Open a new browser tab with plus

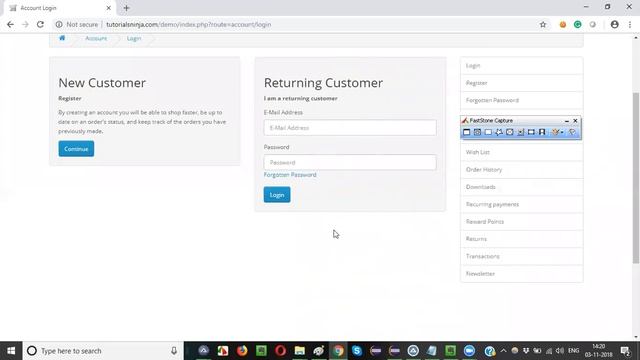[127, 8]
